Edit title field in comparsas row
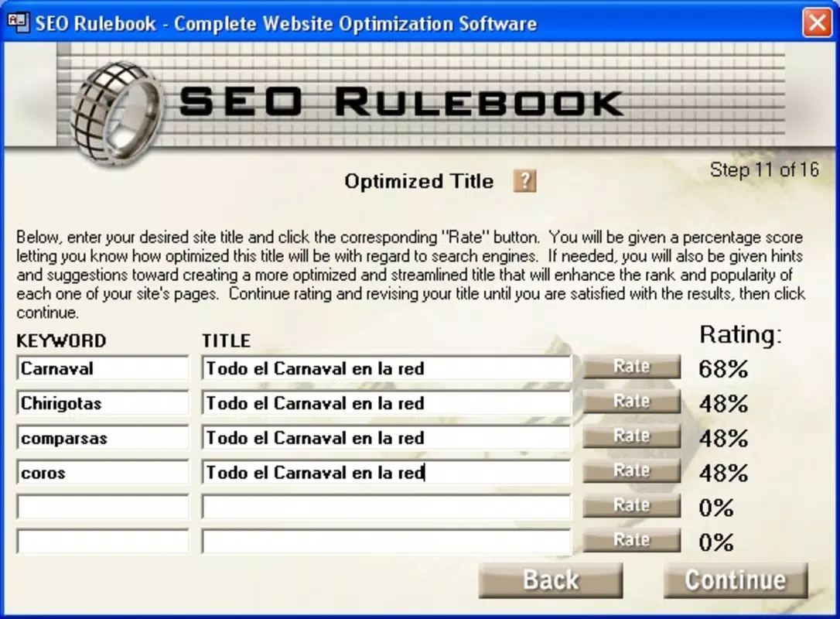 pyautogui.click(x=387, y=438)
